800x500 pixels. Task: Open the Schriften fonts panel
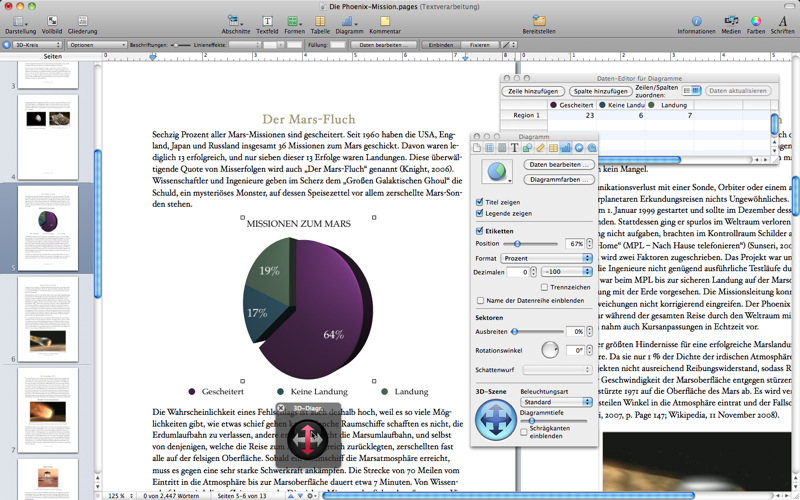coord(782,20)
